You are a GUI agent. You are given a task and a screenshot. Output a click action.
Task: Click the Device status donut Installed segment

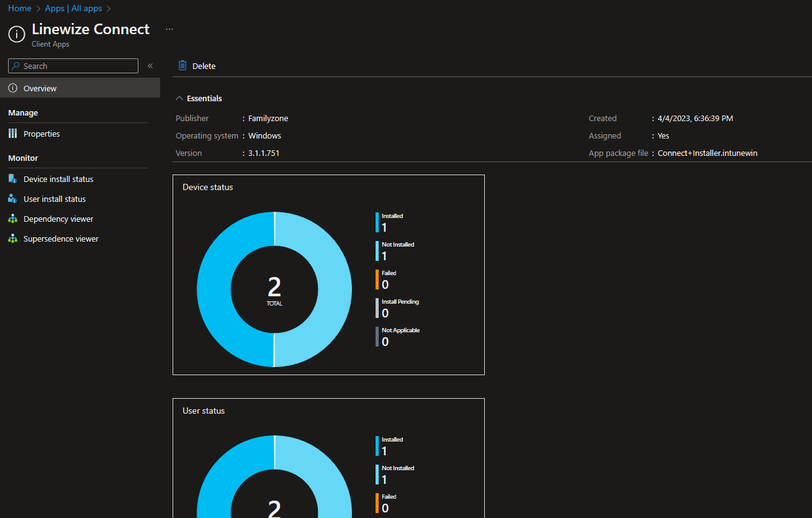click(214, 289)
